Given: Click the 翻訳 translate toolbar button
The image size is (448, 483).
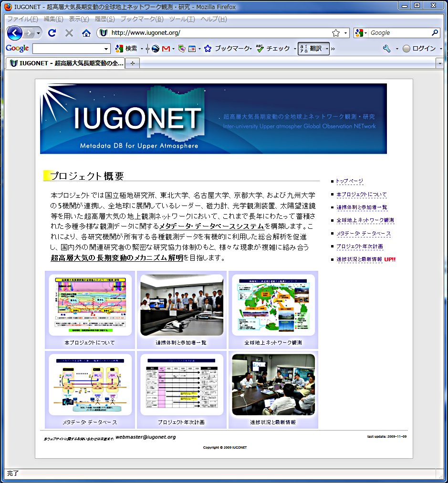Looking at the screenshot, I should click(311, 48).
